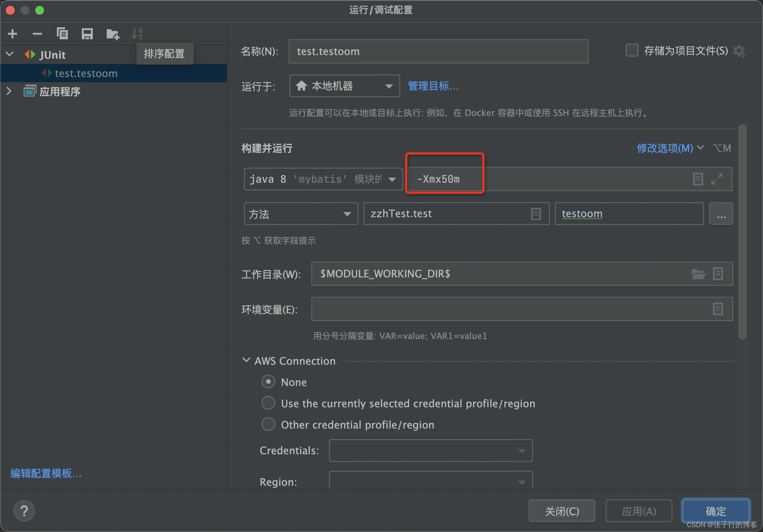Open the Region dropdown
This screenshot has height=532, width=763.
point(431,481)
